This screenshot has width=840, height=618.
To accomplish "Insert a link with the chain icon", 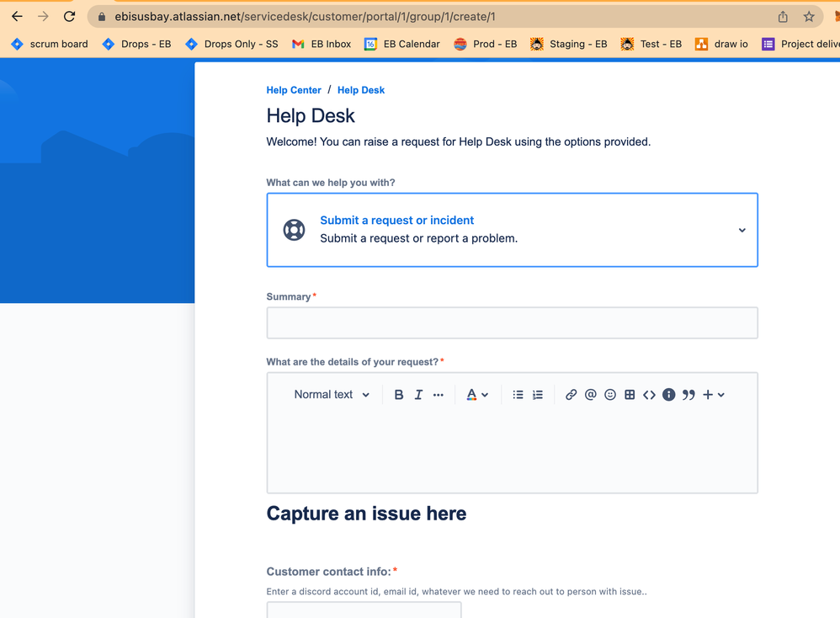I will click(x=571, y=395).
